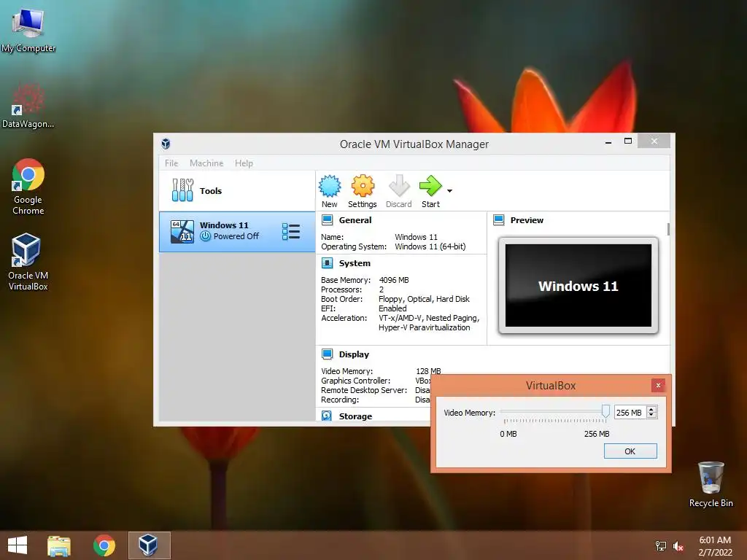Open the Google Chrome desktop shortcut
747x560 pixels.
pos(28,187)
